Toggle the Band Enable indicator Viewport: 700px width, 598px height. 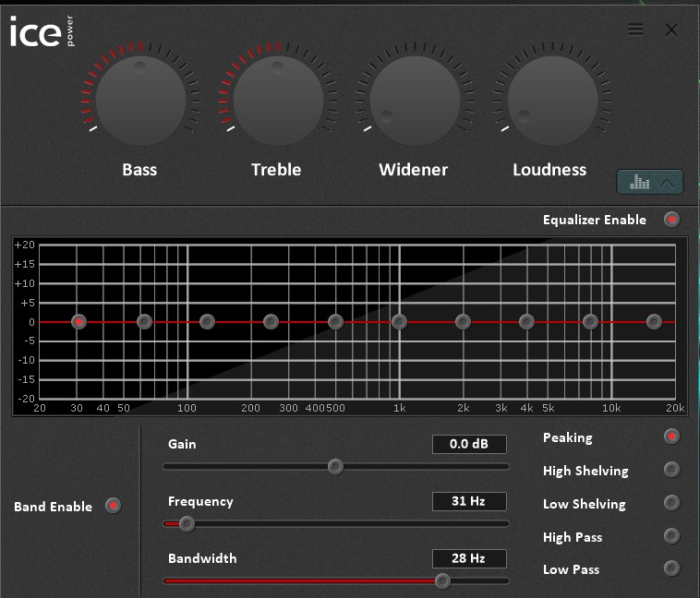(113, 506)
